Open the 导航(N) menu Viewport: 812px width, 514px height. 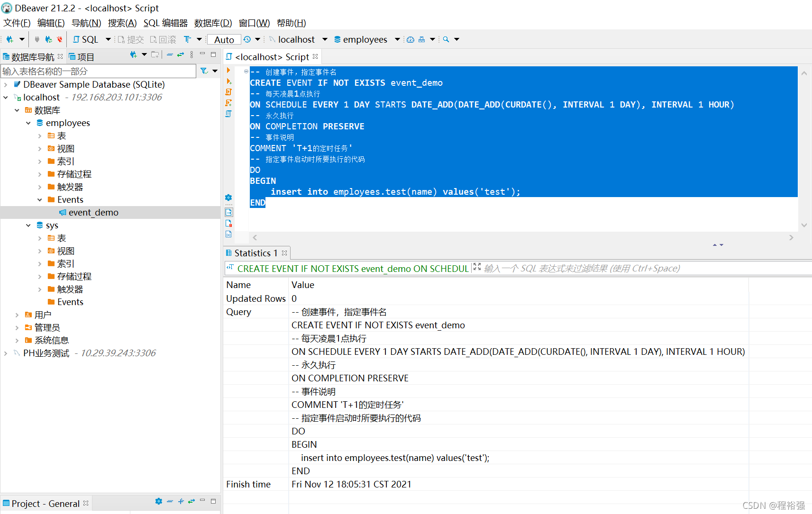click(86, 23)
